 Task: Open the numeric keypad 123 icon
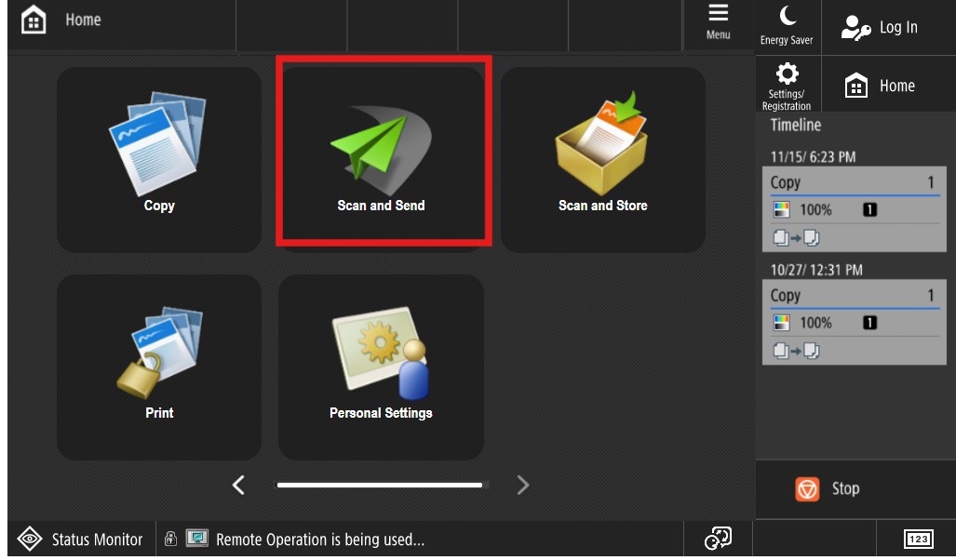coord(918,539)
